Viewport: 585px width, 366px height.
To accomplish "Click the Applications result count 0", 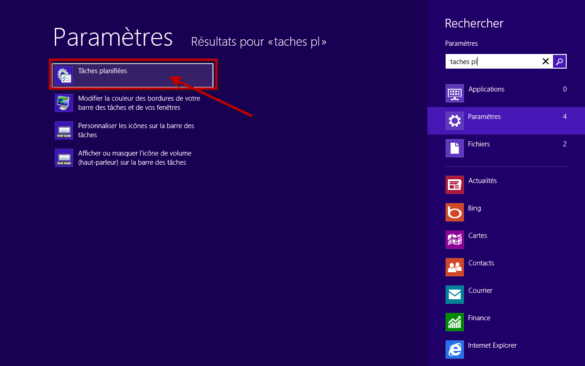I will click(x=564, y=89).
